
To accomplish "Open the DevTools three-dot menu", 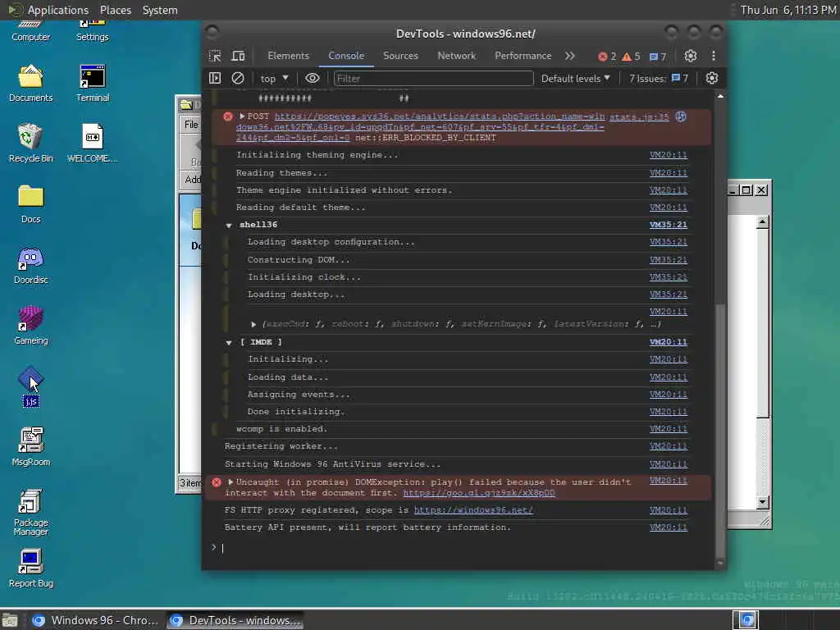I will point(714,56).
